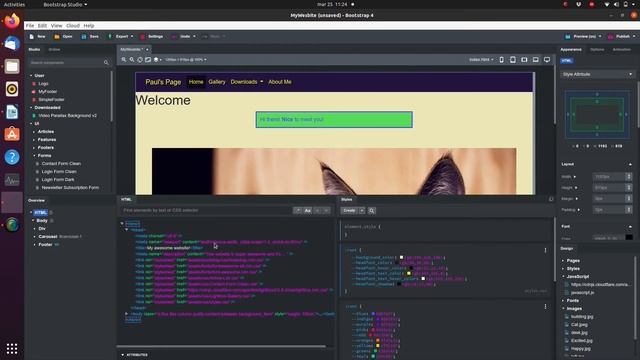Click the --blue color swatch in :root
This screenshot has width=640, height=360.
coord(373,314)
